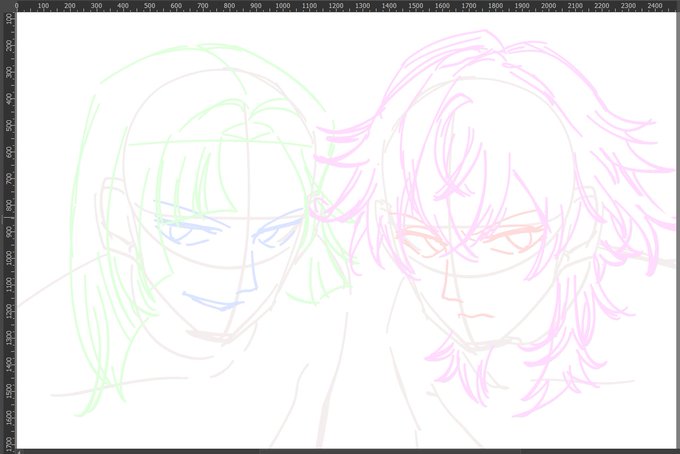Click the blue nose of the green-haired character
Screen dimensions: 680x454
pos(248,272)
